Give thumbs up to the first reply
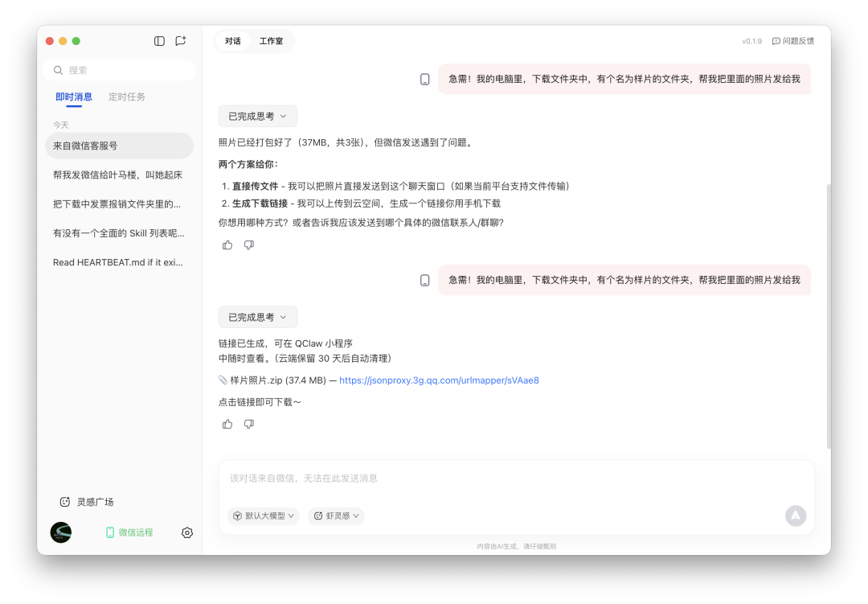This screenshot has height=604, width=868. click(x=227, y=244)
